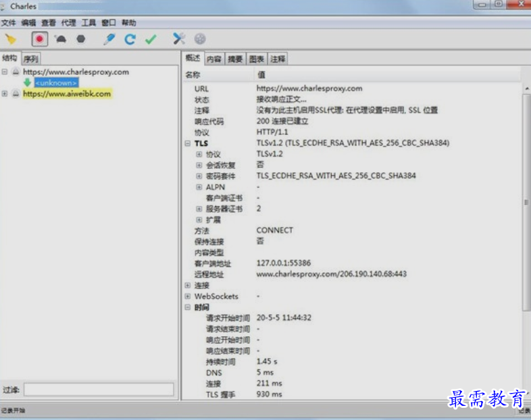Toggle the red record button
The height and width of the screenshot is (420, 531).
[x=40, y=39]
